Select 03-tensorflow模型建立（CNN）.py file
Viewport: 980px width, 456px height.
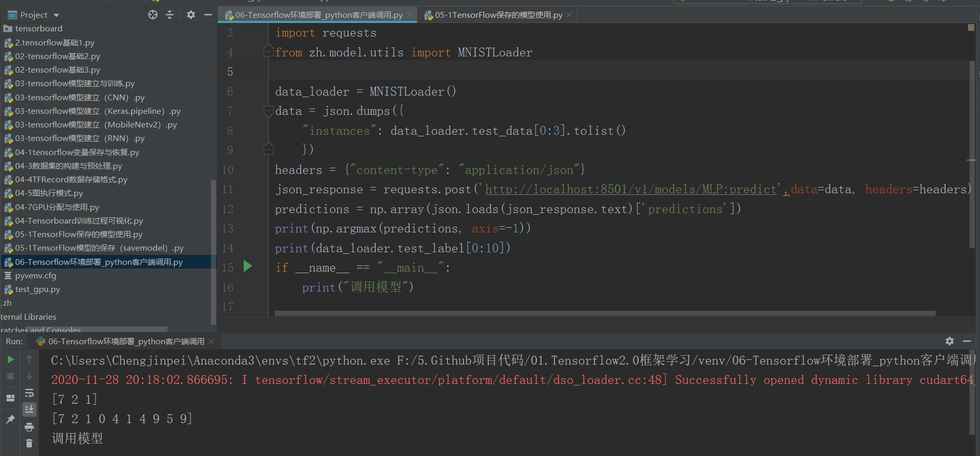click(x=80, y=98)
